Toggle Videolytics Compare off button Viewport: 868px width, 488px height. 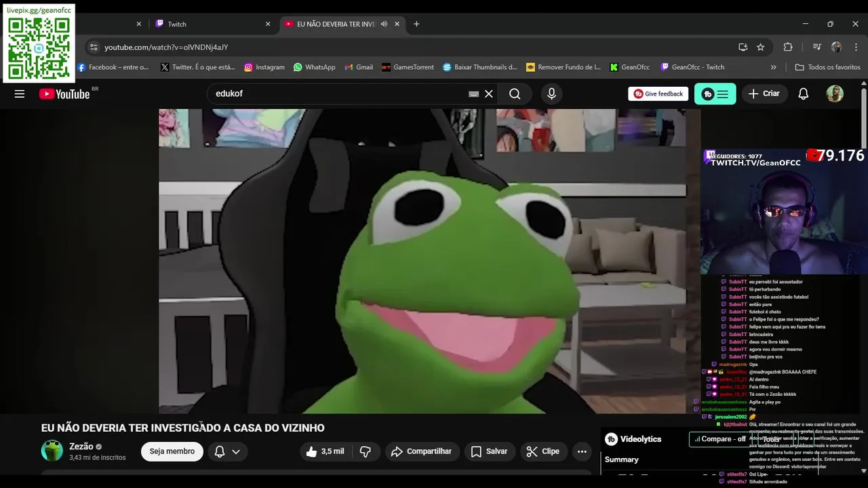click(x=720, y=439)
